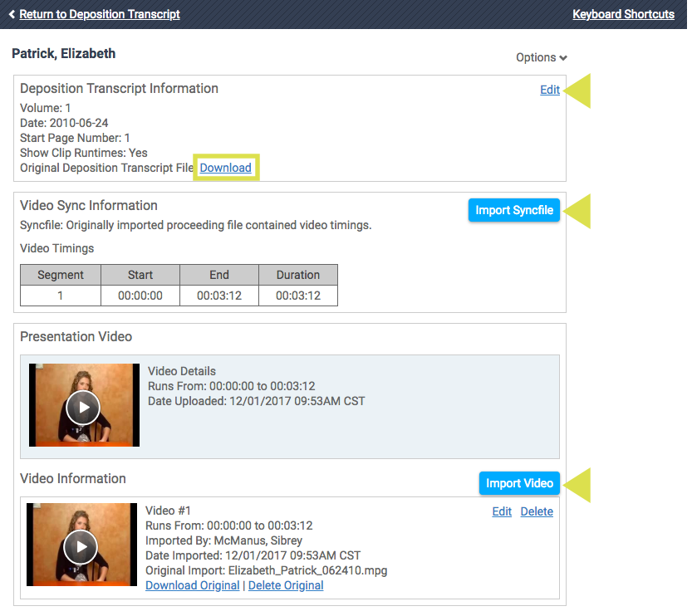Play the Presentation Video thumbnail
692x616 pixels.
click(x=83, y=408)
